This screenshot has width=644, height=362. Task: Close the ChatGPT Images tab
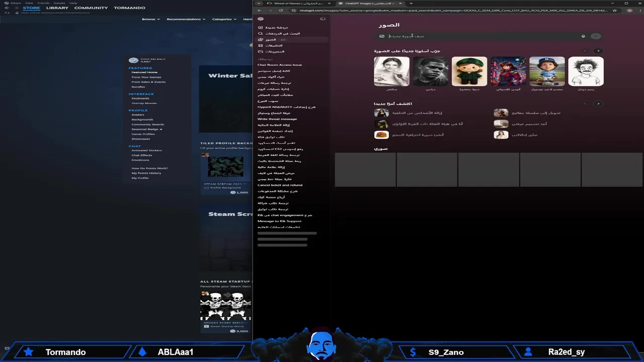point(400,4)
